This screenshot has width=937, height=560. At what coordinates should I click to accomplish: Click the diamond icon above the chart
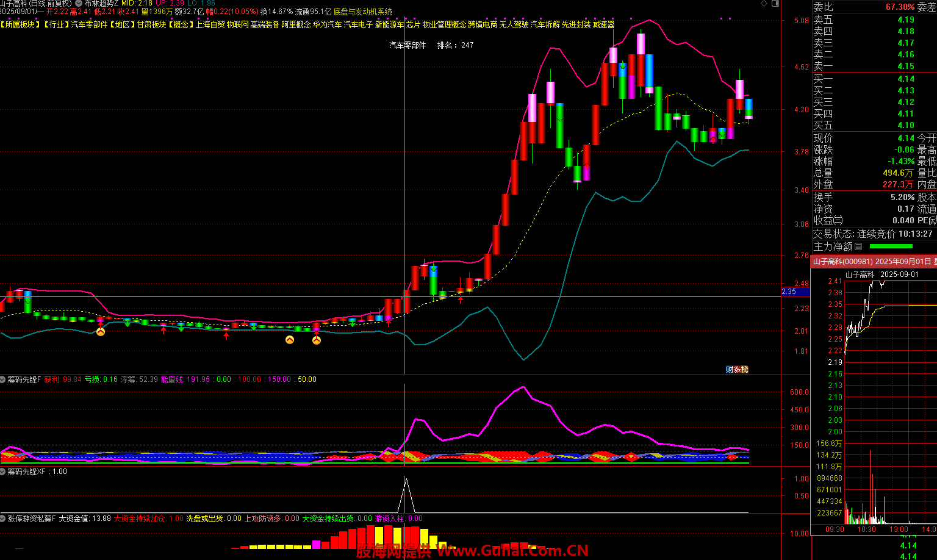(x=764, y=4)
